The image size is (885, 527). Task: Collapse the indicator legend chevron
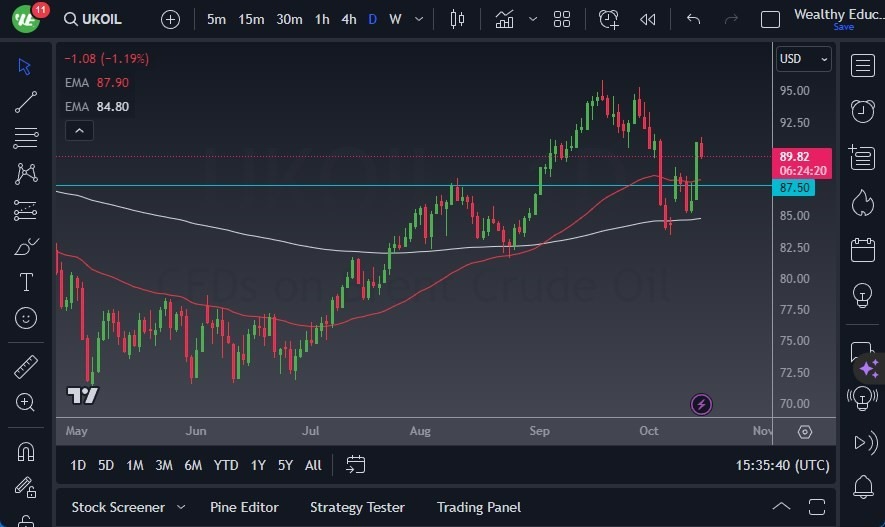(x=78, y=130)
